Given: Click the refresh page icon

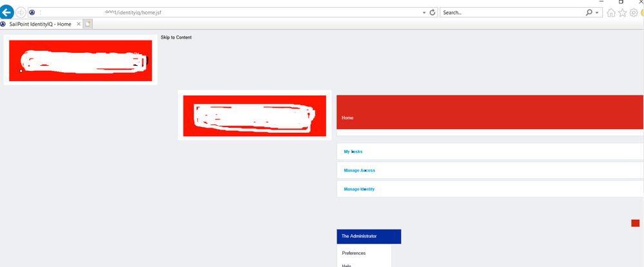Looking at the screenshot, I should click(433, 12).
